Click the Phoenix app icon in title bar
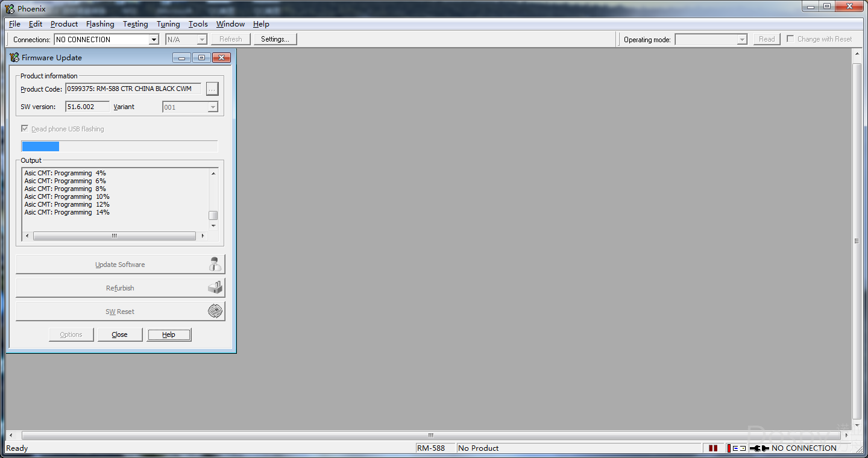Image resolution: width=868 pixels, height=458 pixels. pos(10,8)
